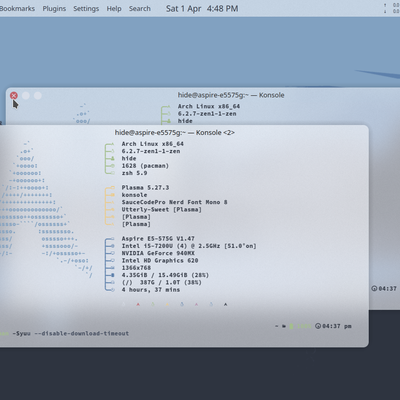The height and width of the screenshot is (400, 400).
Task: Click the green battery icon in the prompt
Action: 291,326
